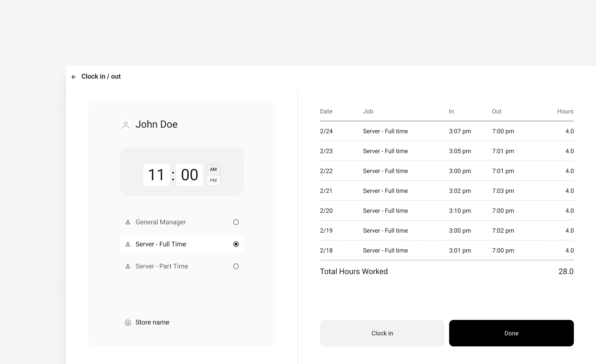Viewport: 596px width, 364px height.
Task: Switch time to AM
Action: 213,169
